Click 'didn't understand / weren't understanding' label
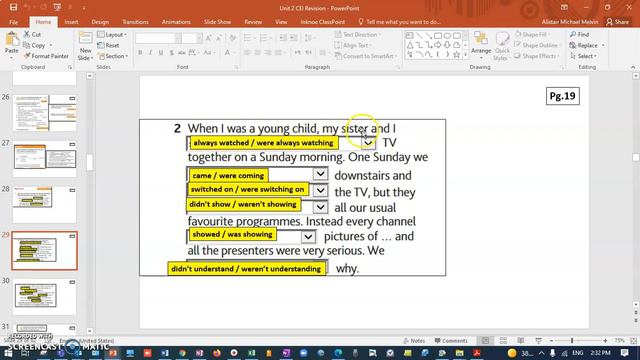 click(246, 269)
